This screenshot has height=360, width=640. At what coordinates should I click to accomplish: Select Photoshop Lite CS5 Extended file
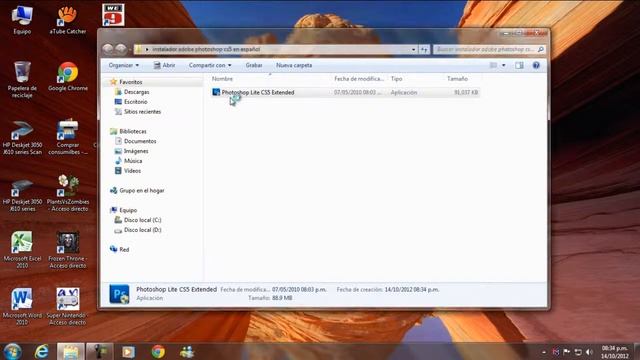point(258,93)
